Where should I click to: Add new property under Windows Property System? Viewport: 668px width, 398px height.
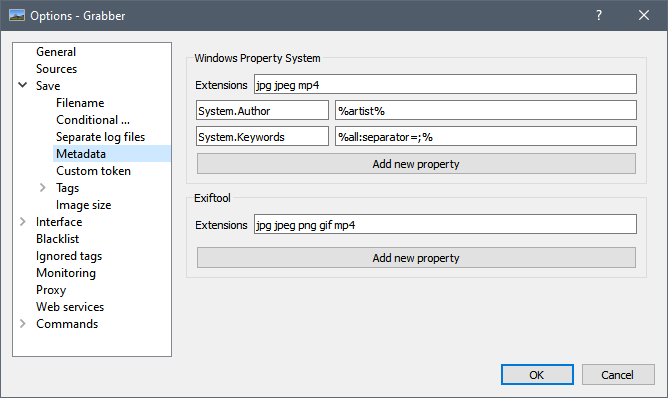pyautogui.click(x=416, y=164)
